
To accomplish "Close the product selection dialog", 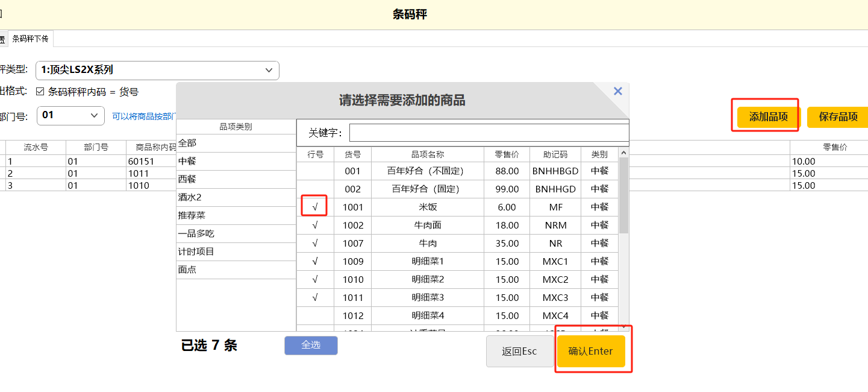I will pos(617,91).
